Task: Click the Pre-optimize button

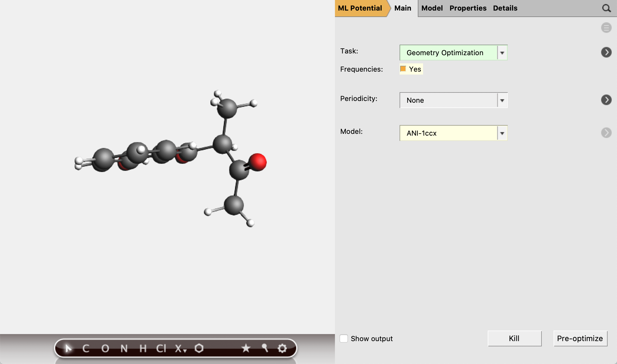Action: [580, 338]
